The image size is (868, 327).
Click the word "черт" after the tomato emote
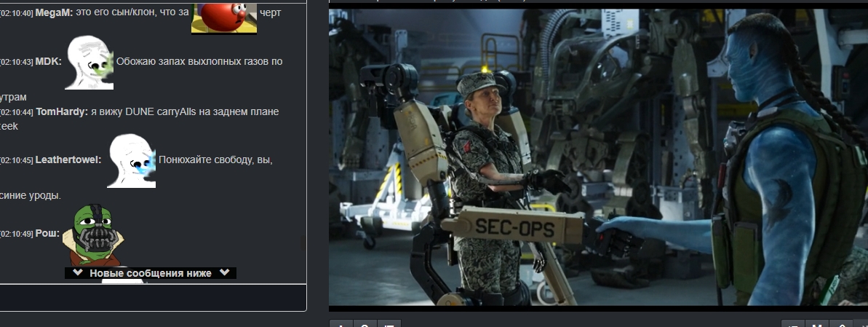pyautogui.click(x=270, y=13)
